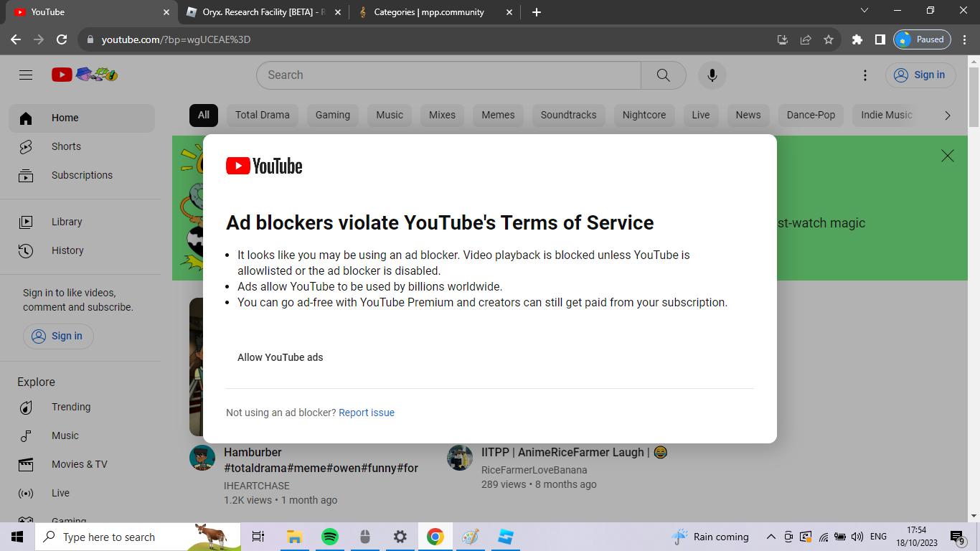980x551 pixels.
Task: Open Library in the sidebar
Action: (x=82, y=222)
